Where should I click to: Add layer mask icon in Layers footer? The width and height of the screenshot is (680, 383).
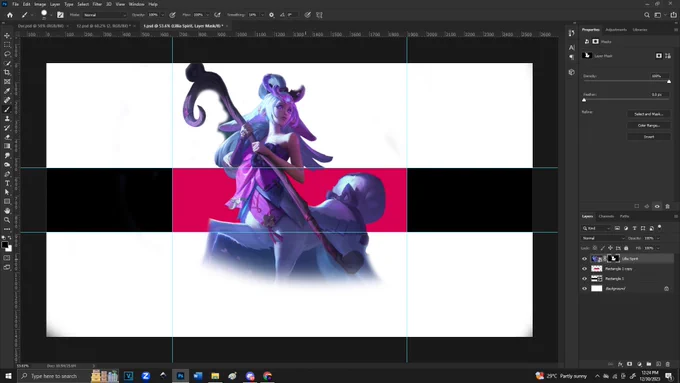pyautogui.click(x=630, y=364)
